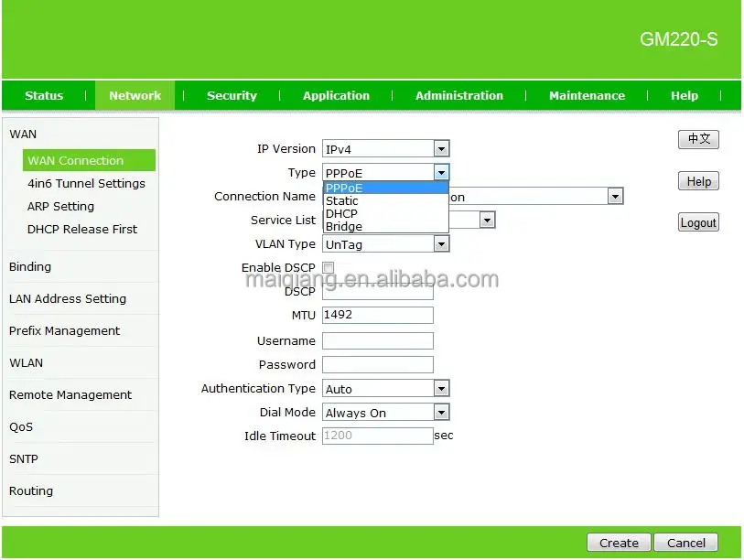744x560 pixels.
Task: Open the VLAN Type dropdown
Action: [440, 243]
